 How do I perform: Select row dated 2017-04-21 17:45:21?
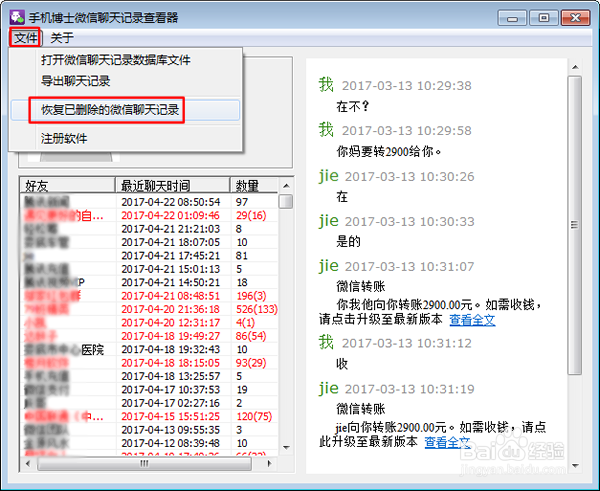click(x=149, y=255)
